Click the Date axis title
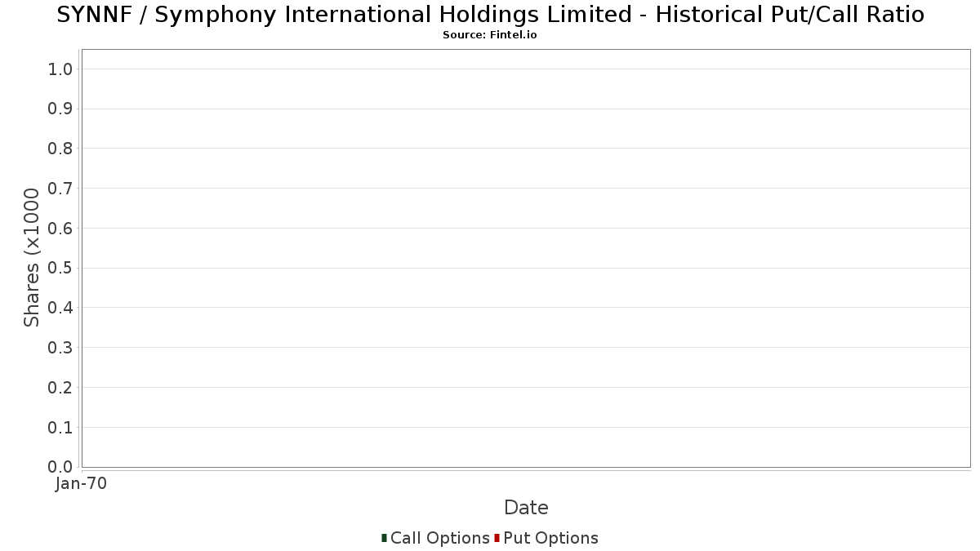 point(526,508)
